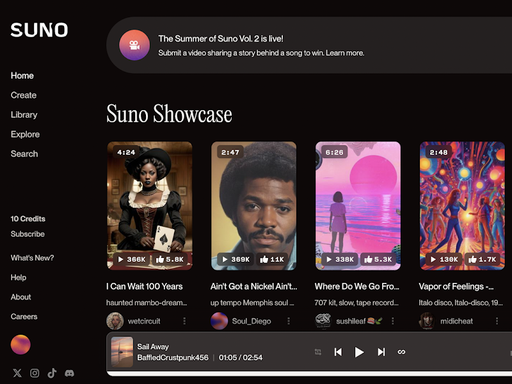Open the Ain't Got a Nickel cover art
Image resolution: width=512 pixels, height=384 pixels.
254,206
